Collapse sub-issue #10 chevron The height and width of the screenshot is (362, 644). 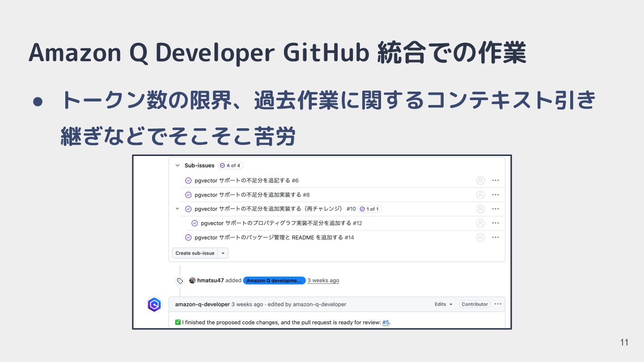coord(178,209)
